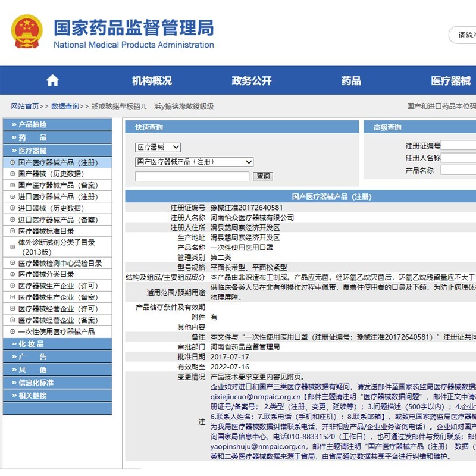Click plus icon beside 医疗器械分类目录
The width and height of the screenshot is (476, 476).
point(12,274)
